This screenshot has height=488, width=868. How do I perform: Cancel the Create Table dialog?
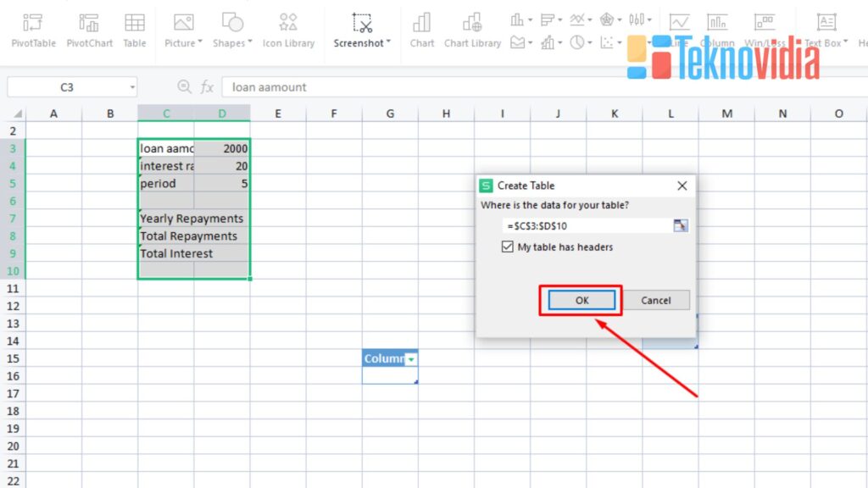[x=657, y=300]
